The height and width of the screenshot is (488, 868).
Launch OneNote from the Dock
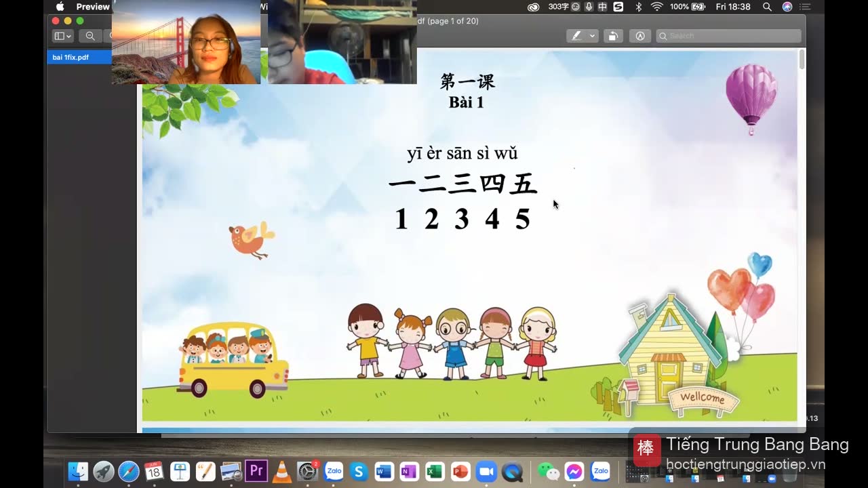pyautogui.click(x=409, y=471)
